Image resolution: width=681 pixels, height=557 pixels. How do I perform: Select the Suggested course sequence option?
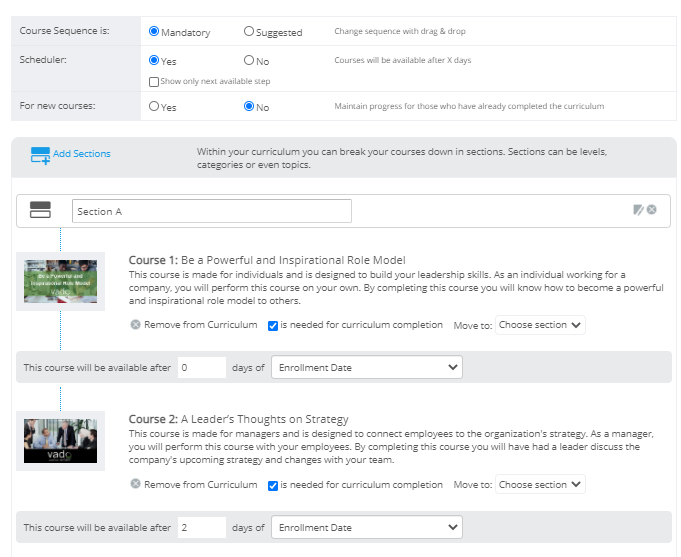(248, 31)
